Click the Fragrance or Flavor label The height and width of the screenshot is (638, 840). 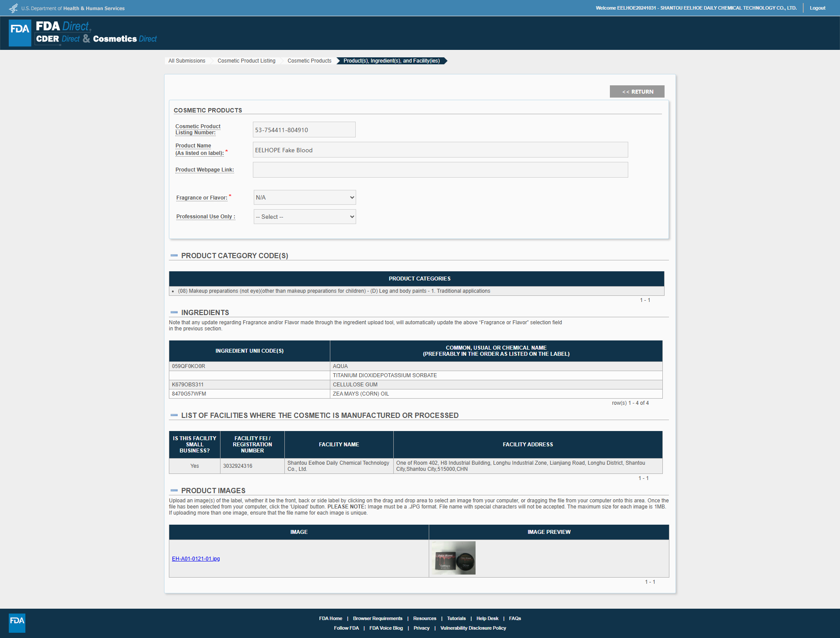pyautogui.click(x=202, y=198)
